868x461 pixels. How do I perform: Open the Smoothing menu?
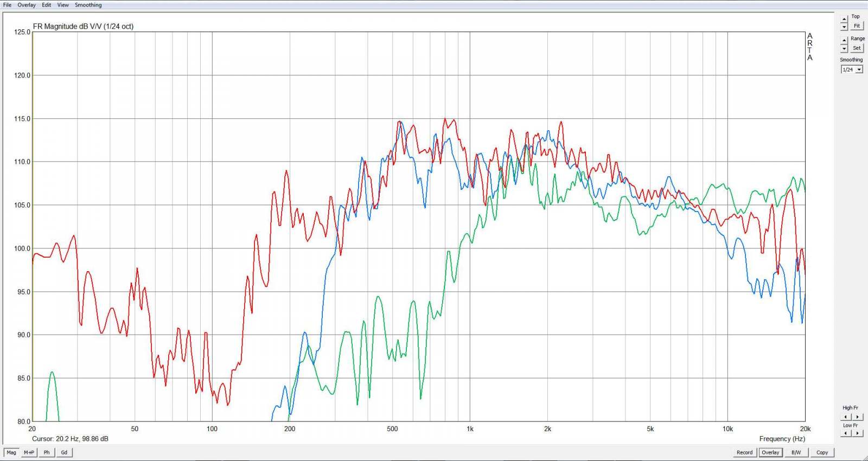[88, 5]
